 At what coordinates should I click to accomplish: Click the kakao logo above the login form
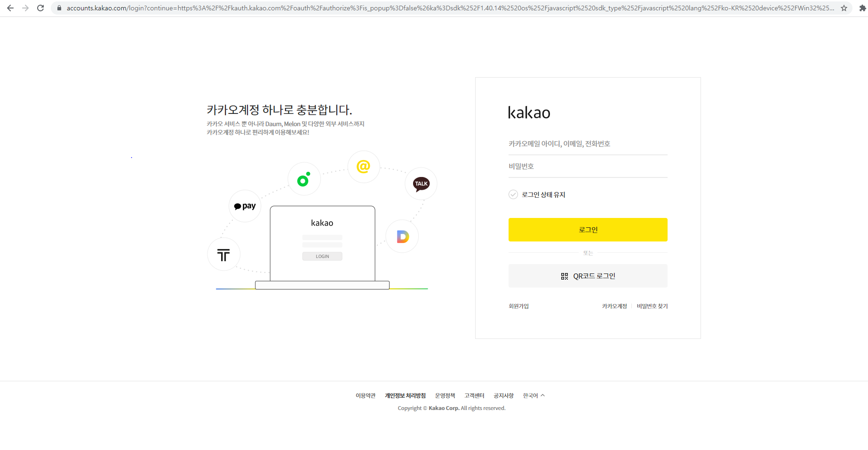click(x=529, y=112)
